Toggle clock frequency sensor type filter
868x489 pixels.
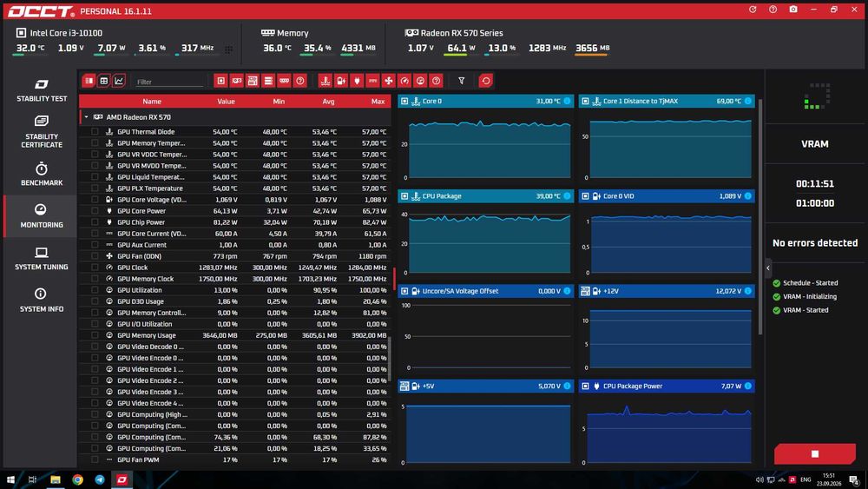404,81
